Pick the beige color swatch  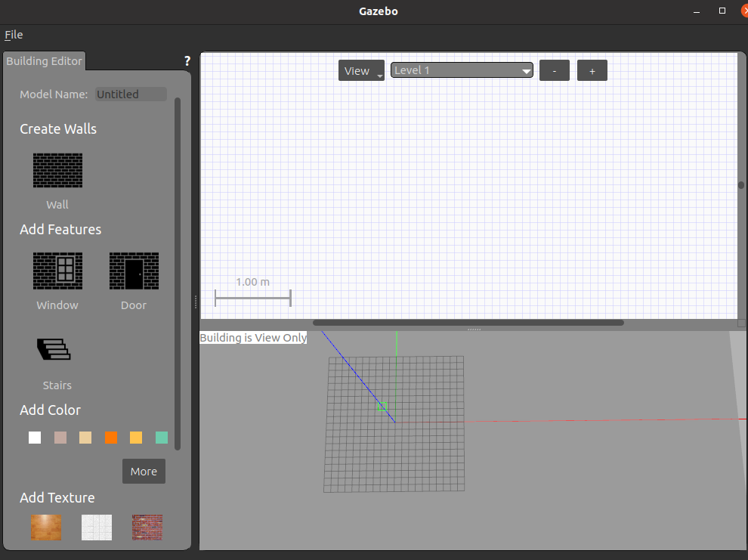tap(85, 438)
